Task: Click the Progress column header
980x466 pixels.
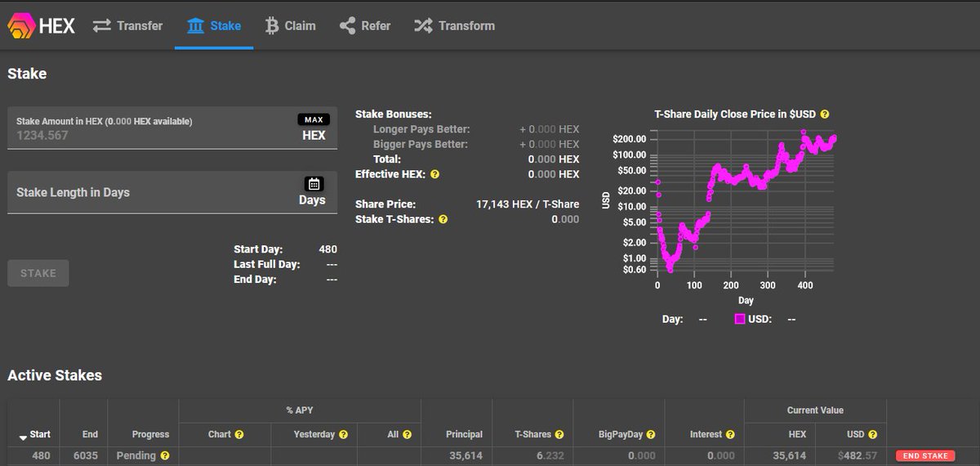Action: (x=150, y=435)
